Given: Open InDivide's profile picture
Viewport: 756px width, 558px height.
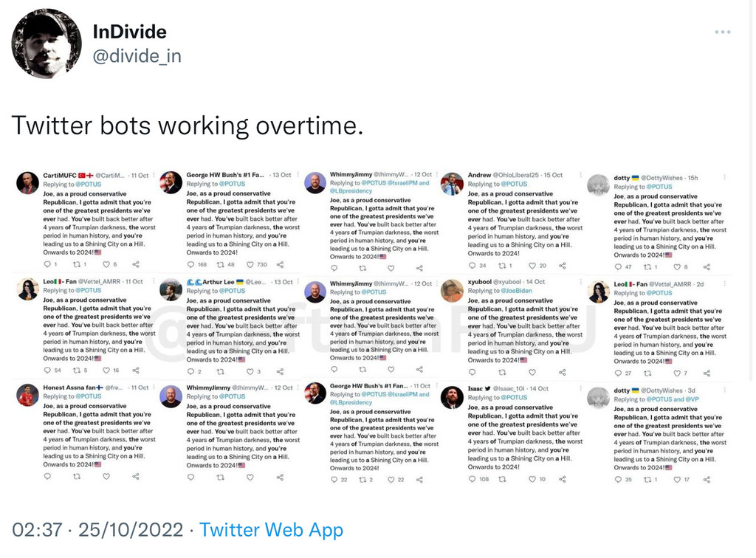Looking at the screenshot, I should tap(46, 44).
